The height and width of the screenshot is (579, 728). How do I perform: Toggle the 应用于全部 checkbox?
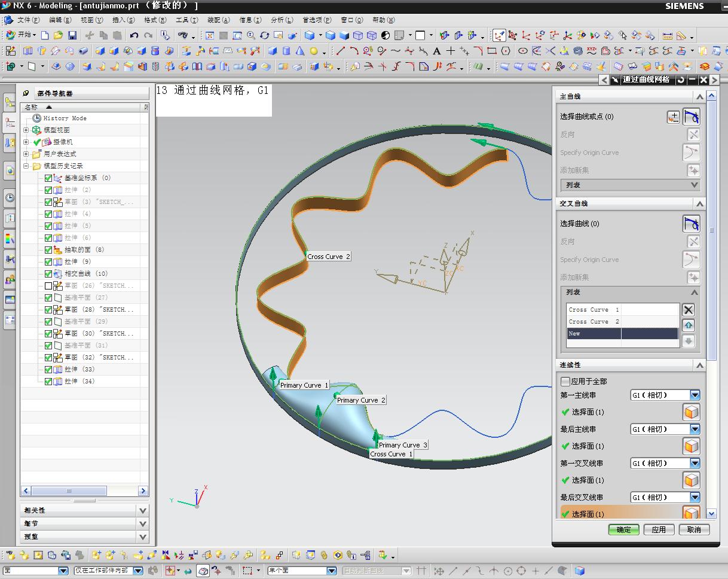click(565, 381)
